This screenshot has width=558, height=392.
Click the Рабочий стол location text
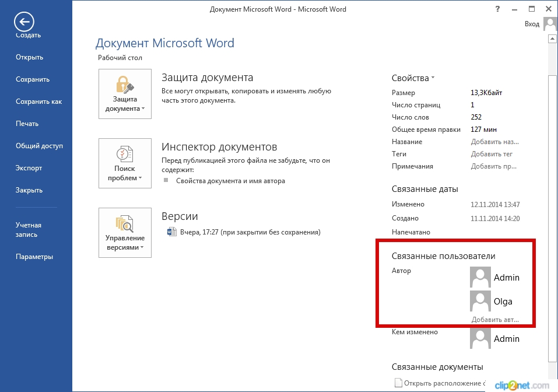(120, 58)
